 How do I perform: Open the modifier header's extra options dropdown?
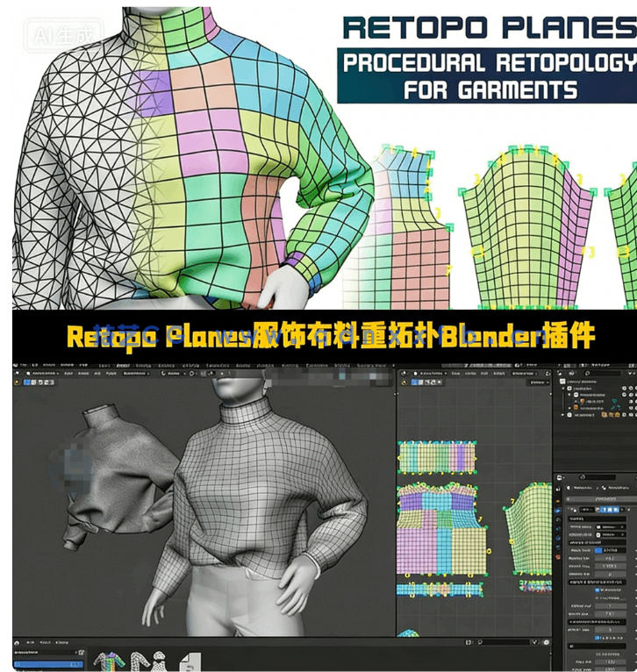point(622,510)
